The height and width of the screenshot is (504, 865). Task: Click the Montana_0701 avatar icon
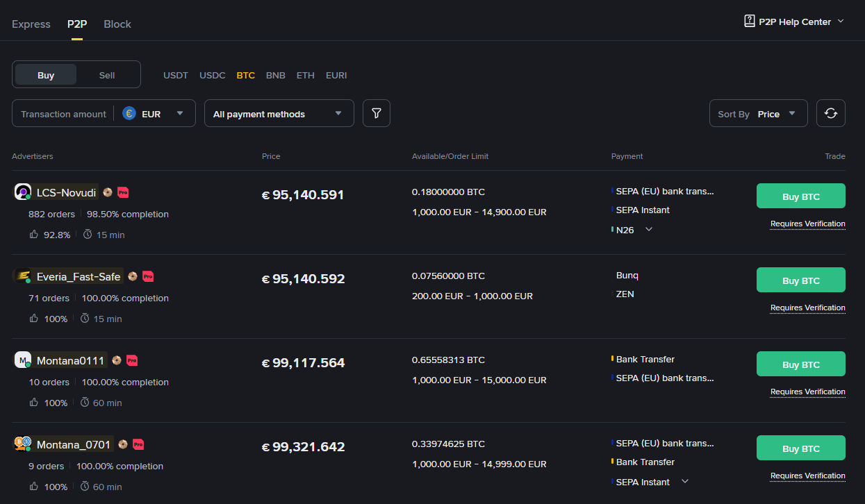(23, 444)
